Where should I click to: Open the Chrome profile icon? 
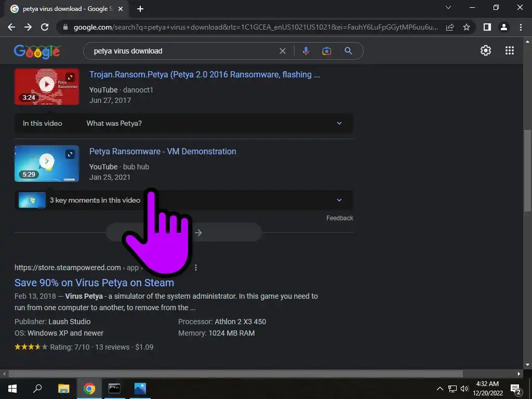click(x=504, y=27)
